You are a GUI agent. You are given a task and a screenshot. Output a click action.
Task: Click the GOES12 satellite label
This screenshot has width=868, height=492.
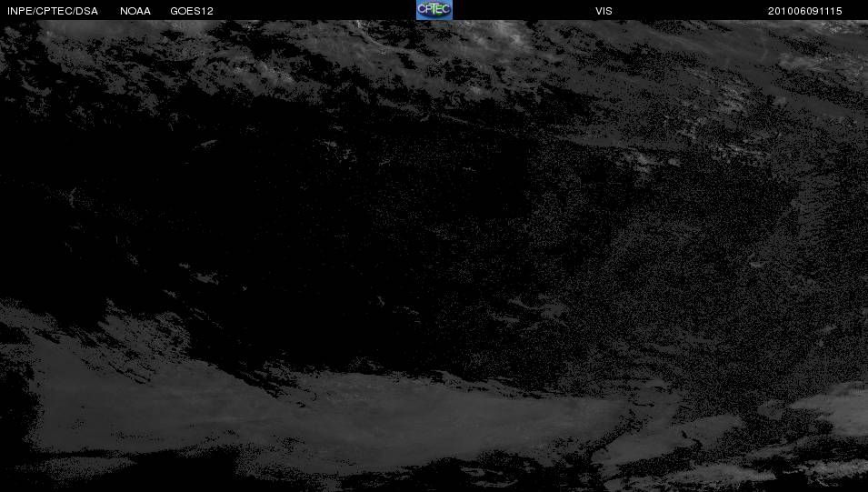point(192,11)
